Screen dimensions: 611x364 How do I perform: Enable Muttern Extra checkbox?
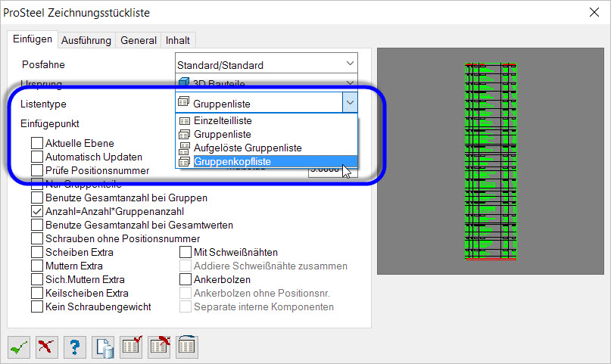pyautogui.click(x=37, y=266)
